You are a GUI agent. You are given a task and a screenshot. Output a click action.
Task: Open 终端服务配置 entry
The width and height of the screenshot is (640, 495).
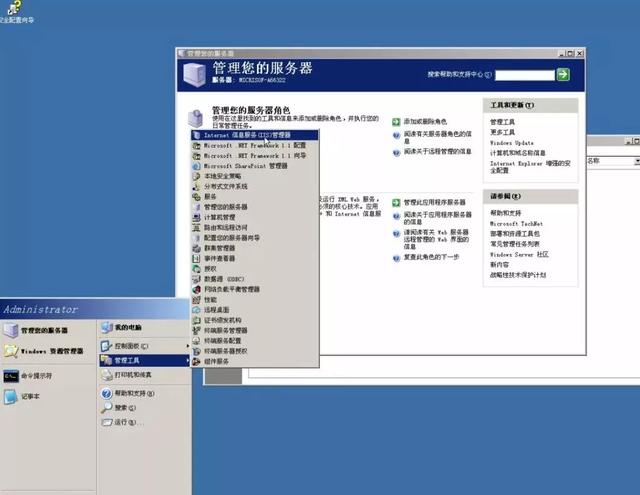tap(254, 341)
